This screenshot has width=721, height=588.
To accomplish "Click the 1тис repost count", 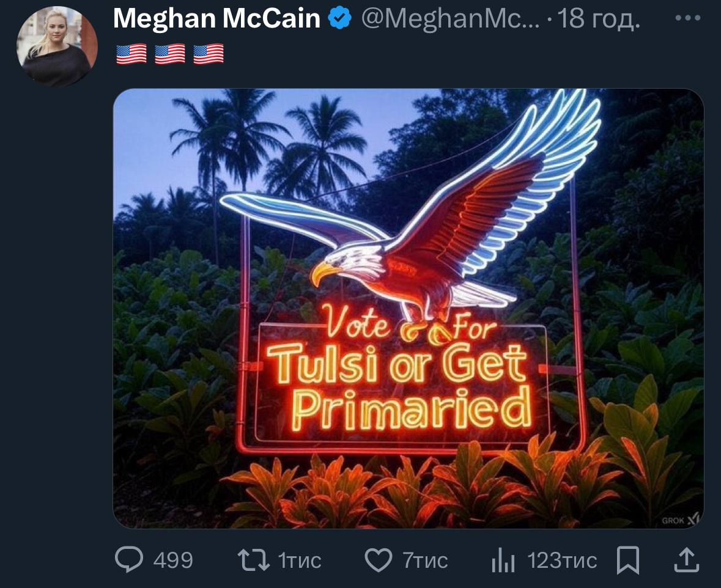I will pyautogui.click(x=300, y=560).
